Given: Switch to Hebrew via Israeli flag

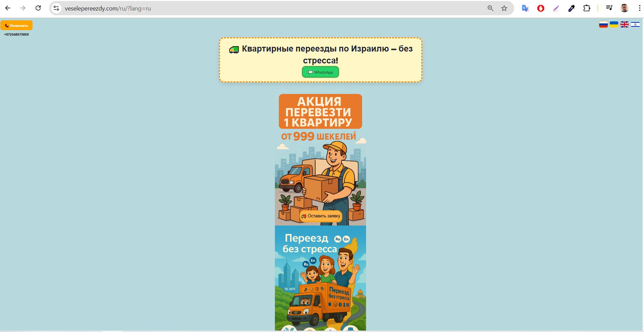Looking at the screenshot, I should coord(635,24).
